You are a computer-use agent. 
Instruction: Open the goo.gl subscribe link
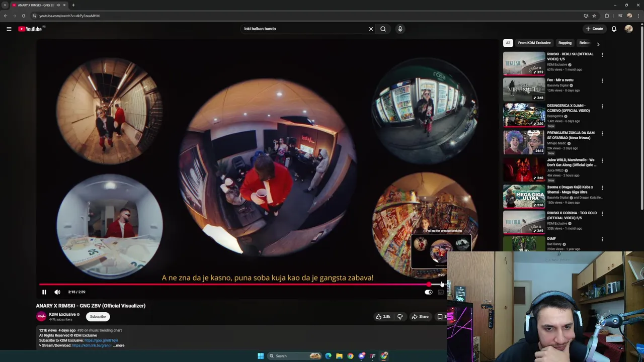pos(101,340)
